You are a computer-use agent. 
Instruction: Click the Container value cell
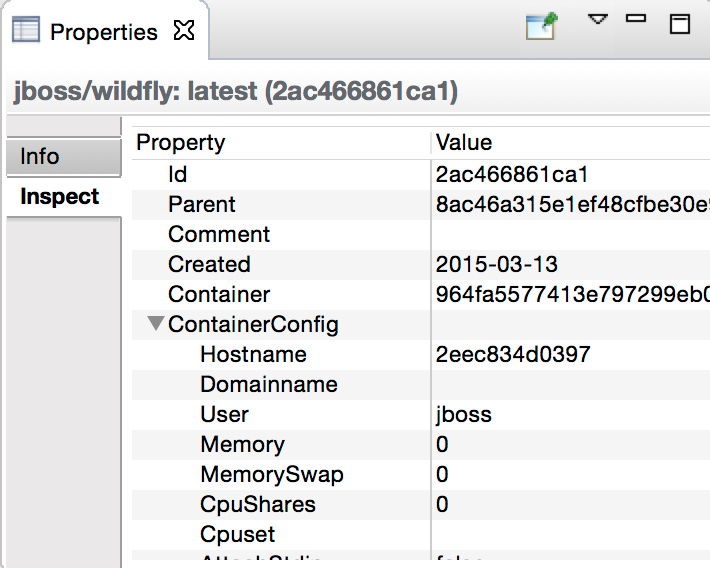pyautogui.click(x=570, y=294)
